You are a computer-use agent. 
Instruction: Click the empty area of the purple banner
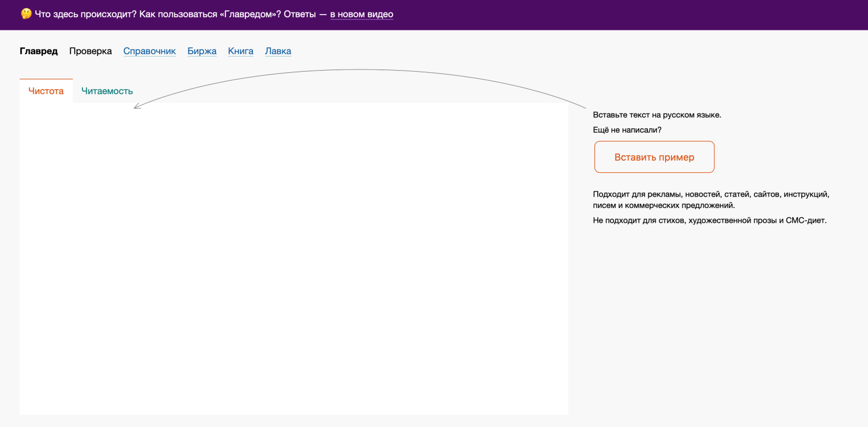pos(624,15)
